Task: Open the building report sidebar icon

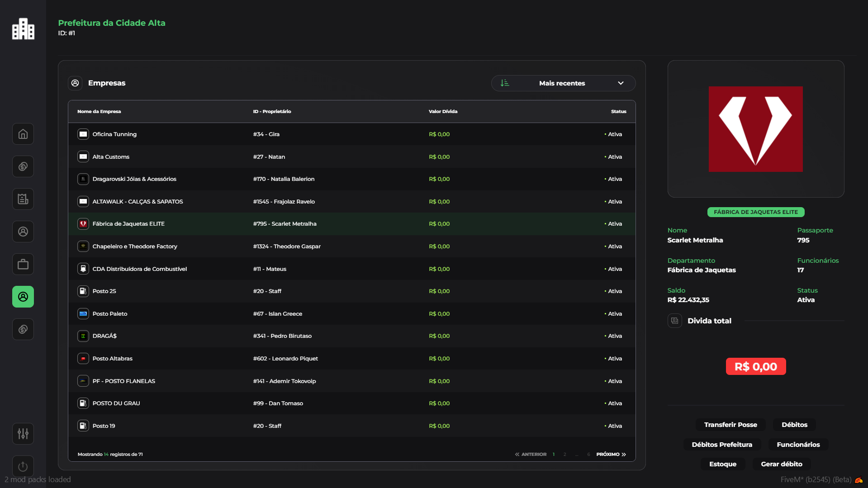Action: pos(23,199)
